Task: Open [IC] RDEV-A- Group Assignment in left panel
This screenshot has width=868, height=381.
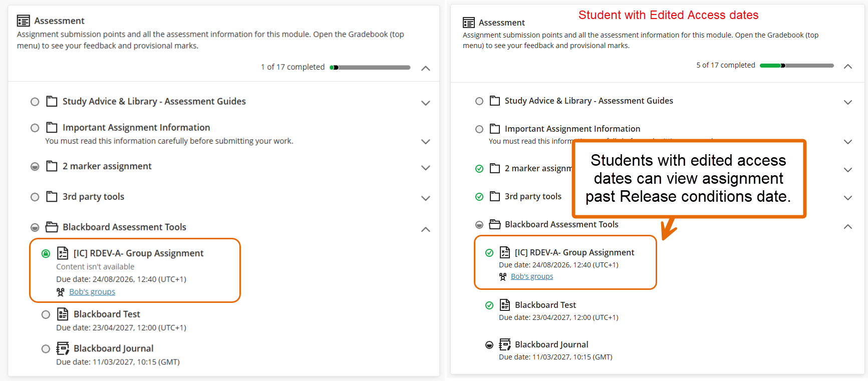Action: click(x=138, y=253)
